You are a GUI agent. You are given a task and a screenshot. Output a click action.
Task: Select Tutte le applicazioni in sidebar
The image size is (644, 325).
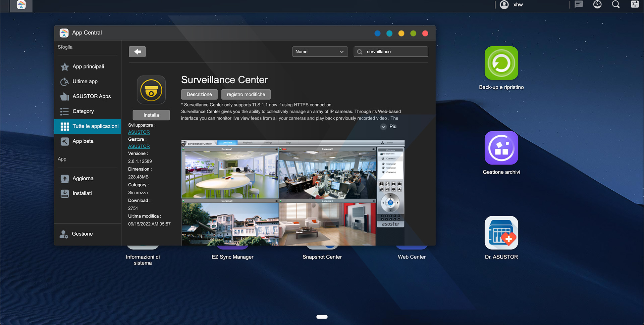click(x=88, y=126)
